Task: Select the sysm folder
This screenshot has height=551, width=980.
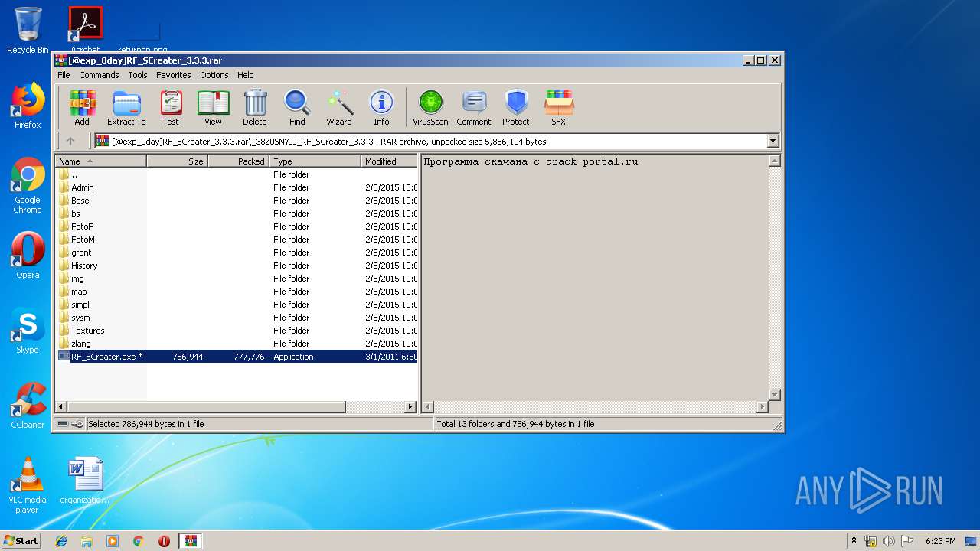Action: 237,318
